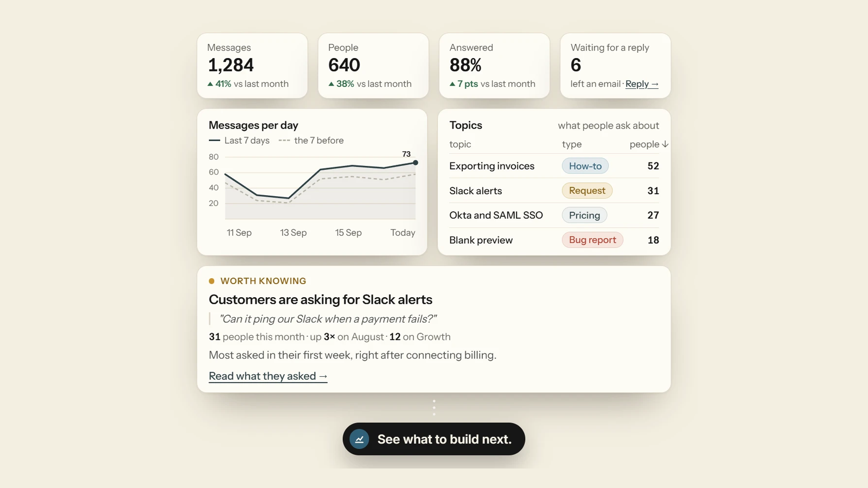Click the green up triangle in Answered card
Image resolution: width=868 pixels, height=488 pixels.
452,84
